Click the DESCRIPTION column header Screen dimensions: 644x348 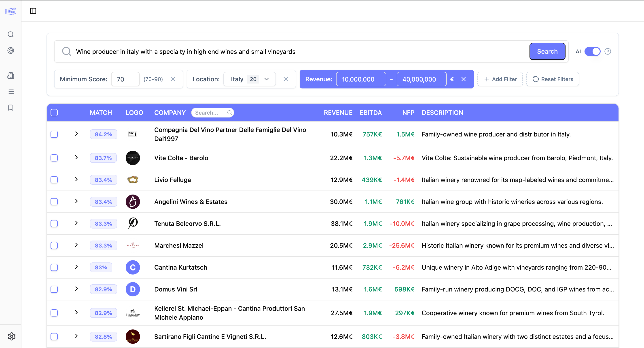442,113
